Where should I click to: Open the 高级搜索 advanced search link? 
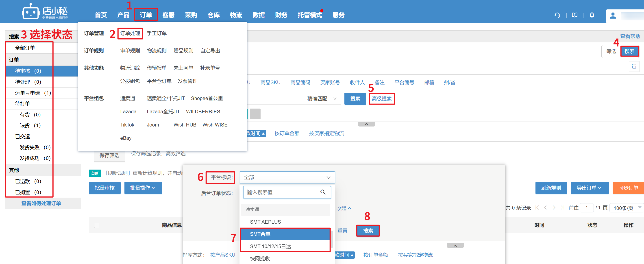[381, 99]
